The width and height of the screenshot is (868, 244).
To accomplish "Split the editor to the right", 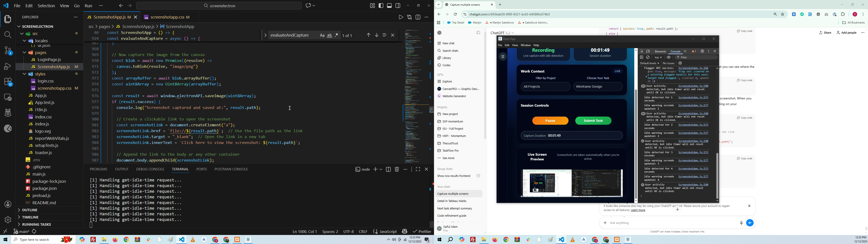I will click(418, 17).
